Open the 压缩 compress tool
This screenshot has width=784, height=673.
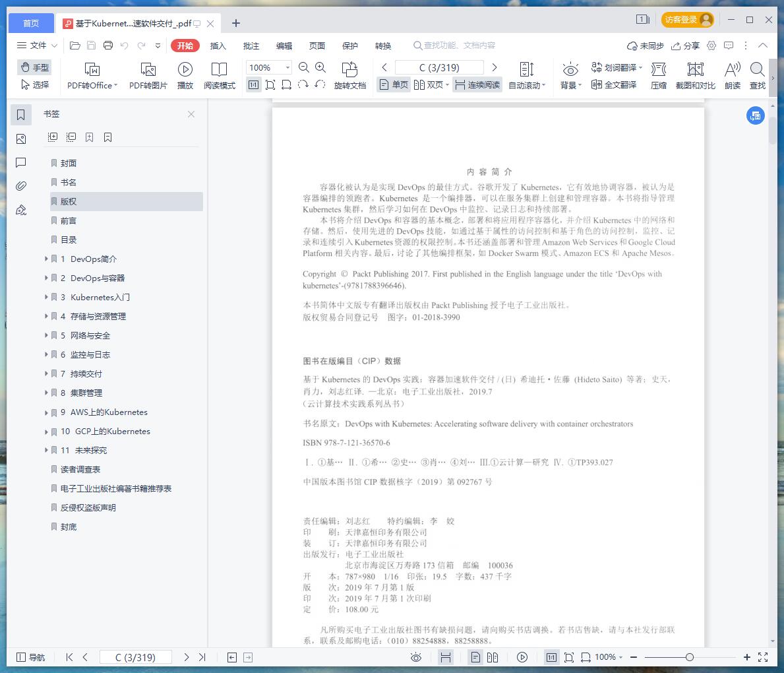[659, 76]
